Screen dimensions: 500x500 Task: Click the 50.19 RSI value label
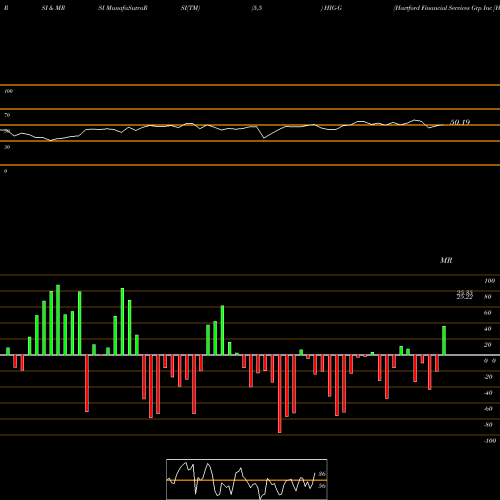460,122
